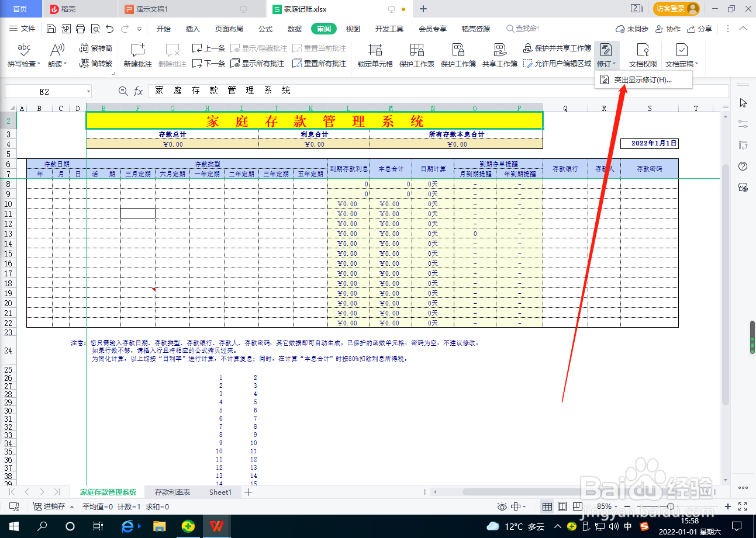Add a new comment (新建批注)
This screenshot has height=538, width=756.
pos(138,55)
